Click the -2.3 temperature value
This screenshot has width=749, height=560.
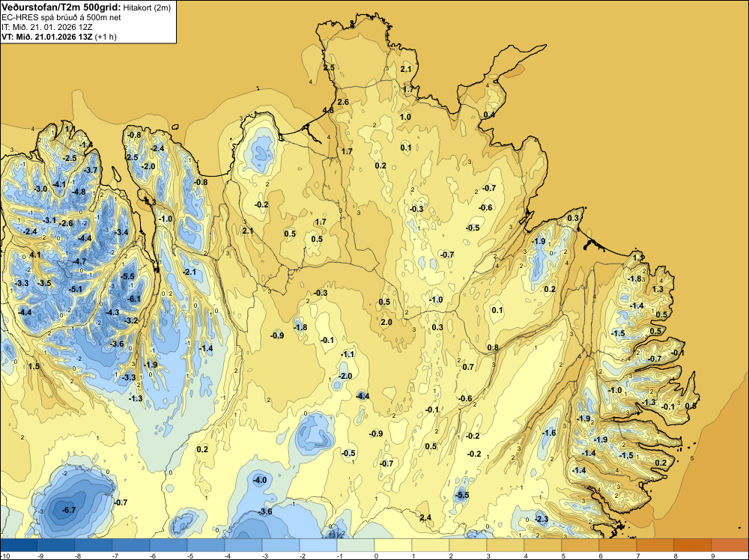click(542, 519)
